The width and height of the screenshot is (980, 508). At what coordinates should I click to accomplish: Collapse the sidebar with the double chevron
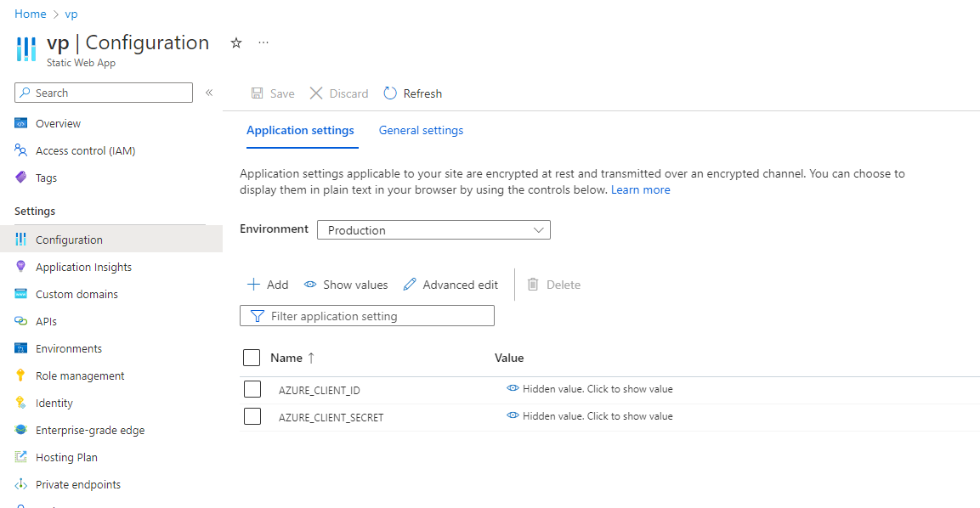(209, 93)
